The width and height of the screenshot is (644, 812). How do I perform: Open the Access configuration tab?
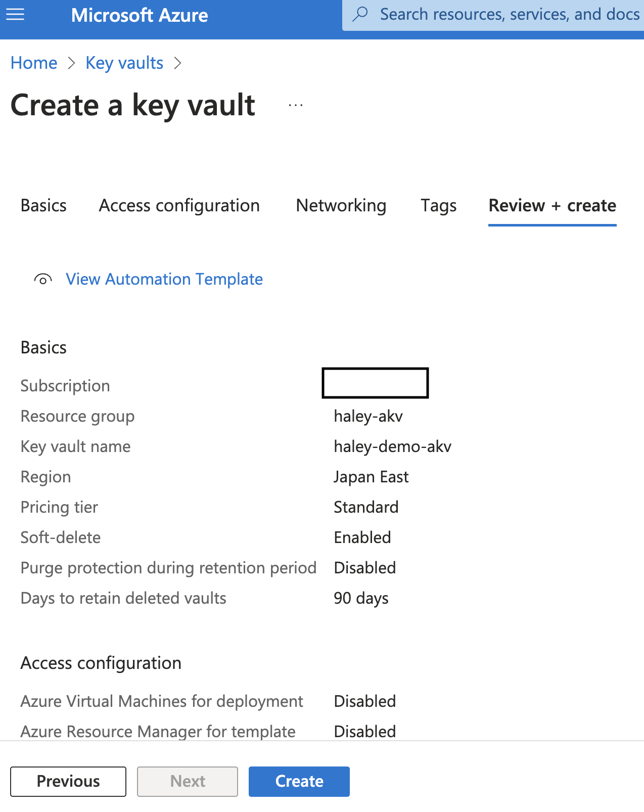(x=179, y=206)
